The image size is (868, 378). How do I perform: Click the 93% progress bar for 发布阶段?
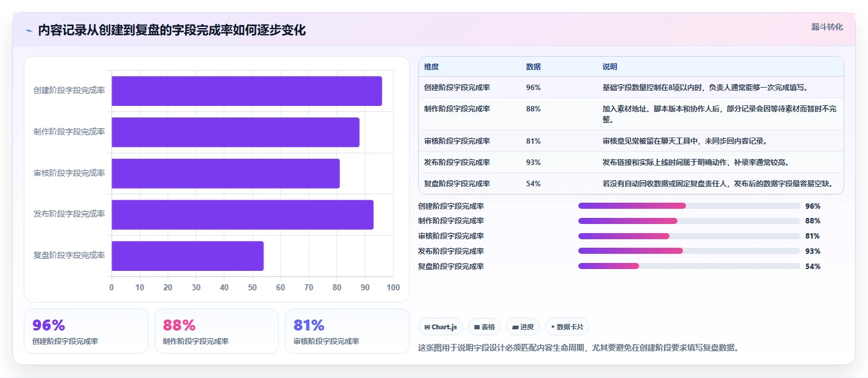(x=689, y=251)
